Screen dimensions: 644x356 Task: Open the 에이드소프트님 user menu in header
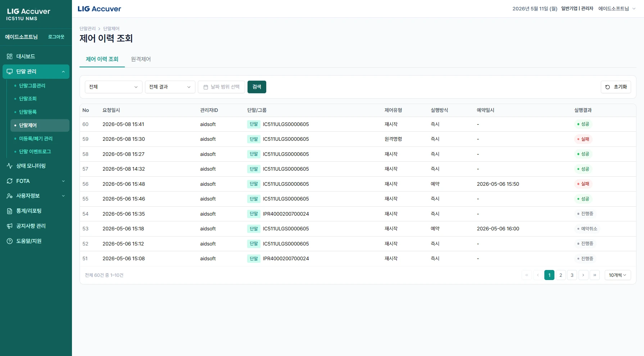pos(617,9)
